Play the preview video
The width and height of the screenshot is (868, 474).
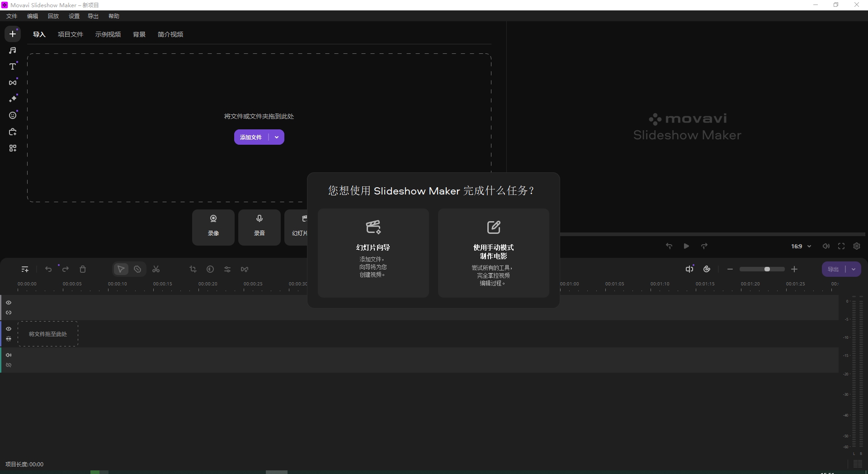[686, 246]
